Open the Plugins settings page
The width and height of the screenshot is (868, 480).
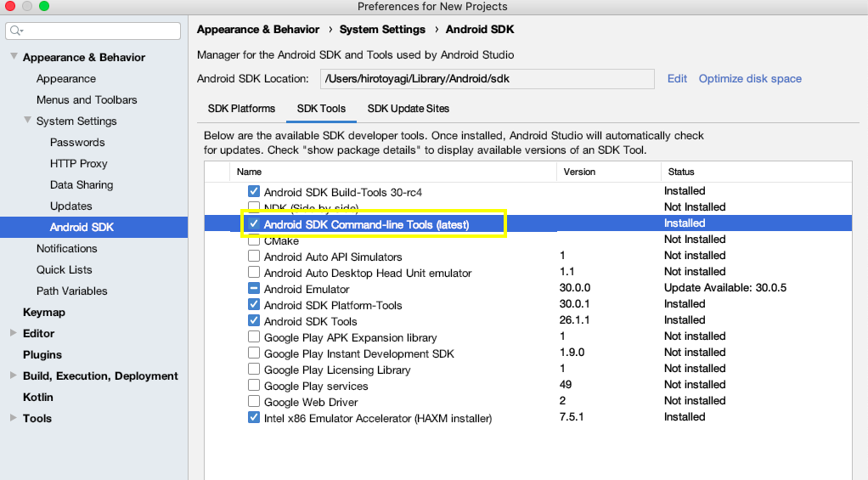click(42, 354)
